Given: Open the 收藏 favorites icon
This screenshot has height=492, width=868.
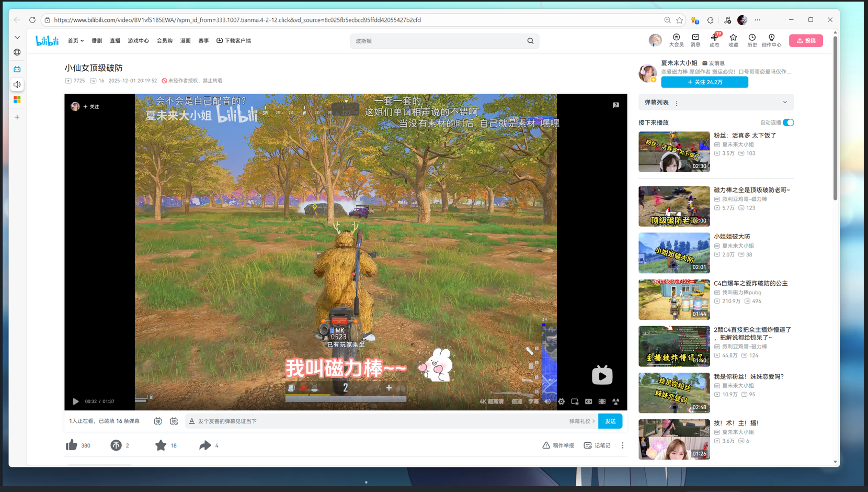Looking at the screenshot, I should pyautogui.click(x=733, y=40).
